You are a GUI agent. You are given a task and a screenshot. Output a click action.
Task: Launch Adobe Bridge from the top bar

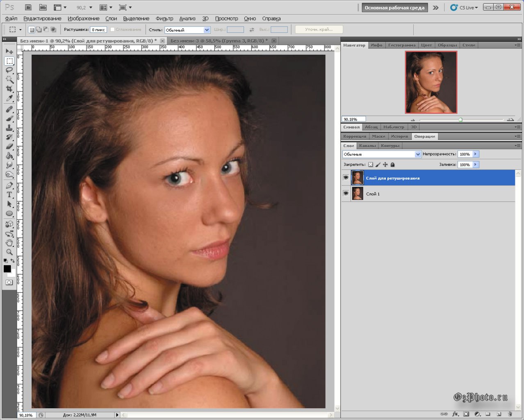pyautogui.click(x=28, y=7)
